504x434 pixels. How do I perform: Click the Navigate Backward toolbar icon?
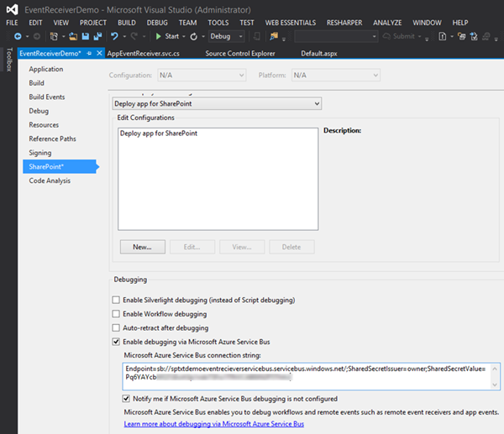18,37
